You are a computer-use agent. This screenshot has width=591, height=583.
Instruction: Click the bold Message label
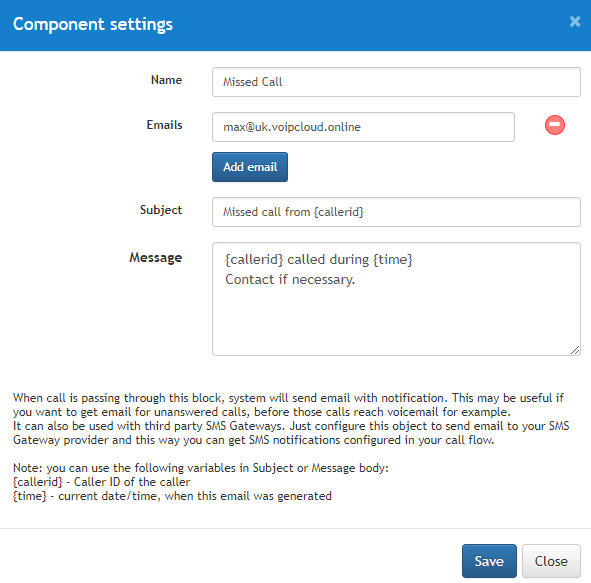[x=156, y=257]
